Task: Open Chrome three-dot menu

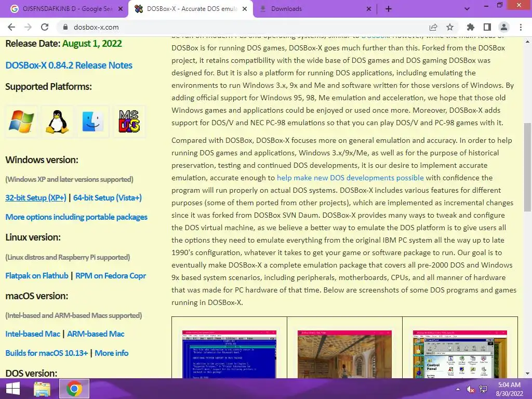Action: coord(521,27)
